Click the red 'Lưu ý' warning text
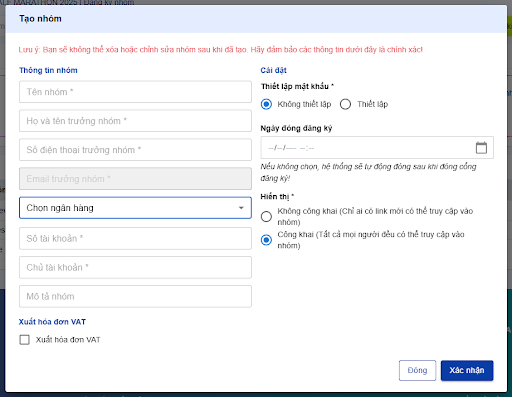This screenshot has height=397, width=512. coord(221,50)
